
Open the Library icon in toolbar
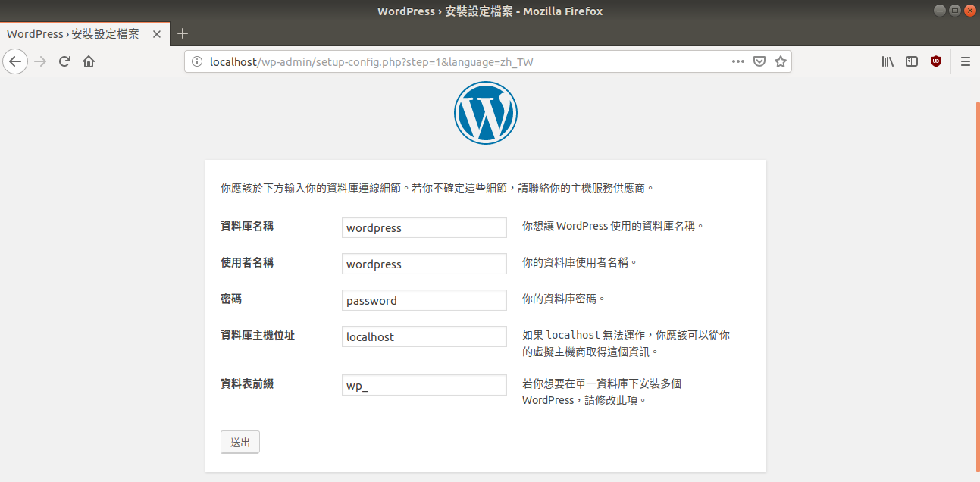[888, 61]
